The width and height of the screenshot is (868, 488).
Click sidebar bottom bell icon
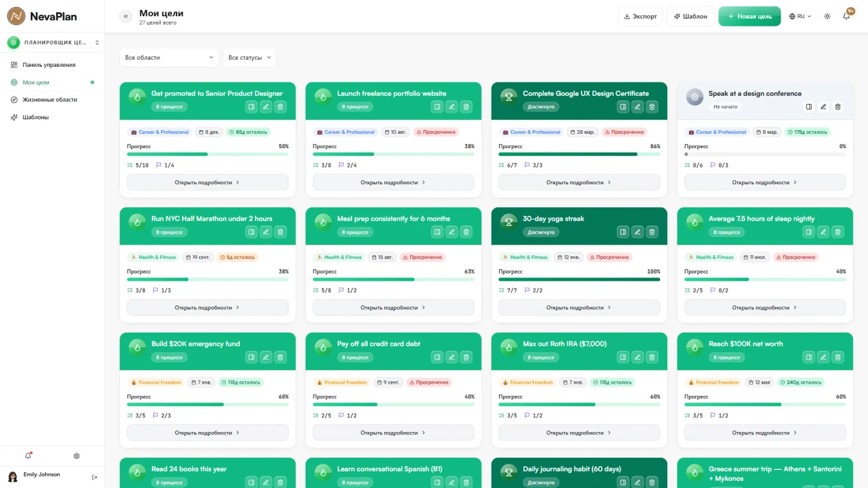pos(28,456)
